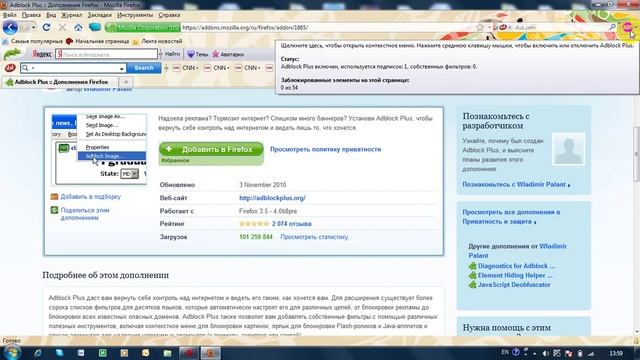
Task: Open the Adblock Plus icon dropdown arrow
Action: click(636, 27)
